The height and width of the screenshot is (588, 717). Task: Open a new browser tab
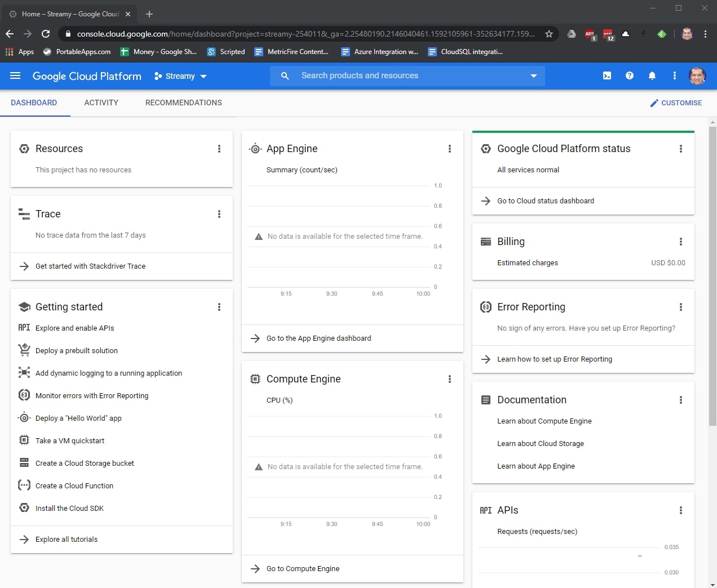click(149, 14)
